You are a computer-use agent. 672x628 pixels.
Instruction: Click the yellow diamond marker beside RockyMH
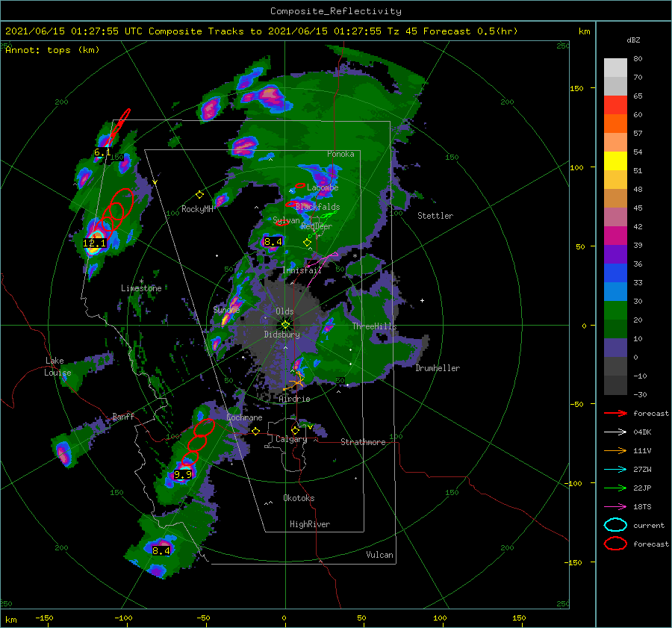pyautogui.click(x=199, y=195)
